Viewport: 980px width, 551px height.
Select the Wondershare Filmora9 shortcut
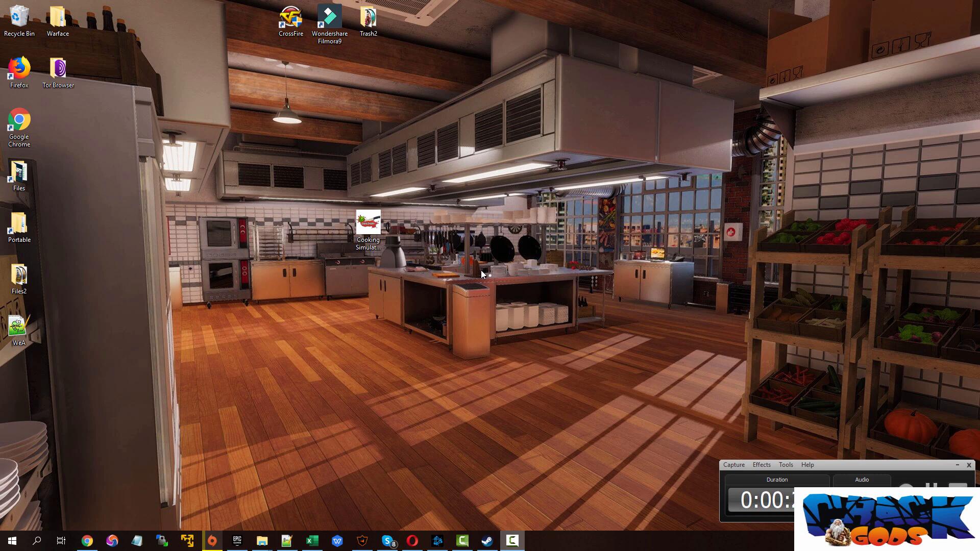329,17
